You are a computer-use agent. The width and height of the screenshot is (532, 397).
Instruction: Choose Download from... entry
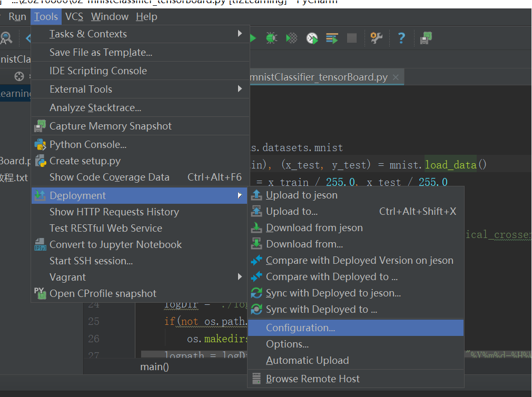[x=356, y=244]
